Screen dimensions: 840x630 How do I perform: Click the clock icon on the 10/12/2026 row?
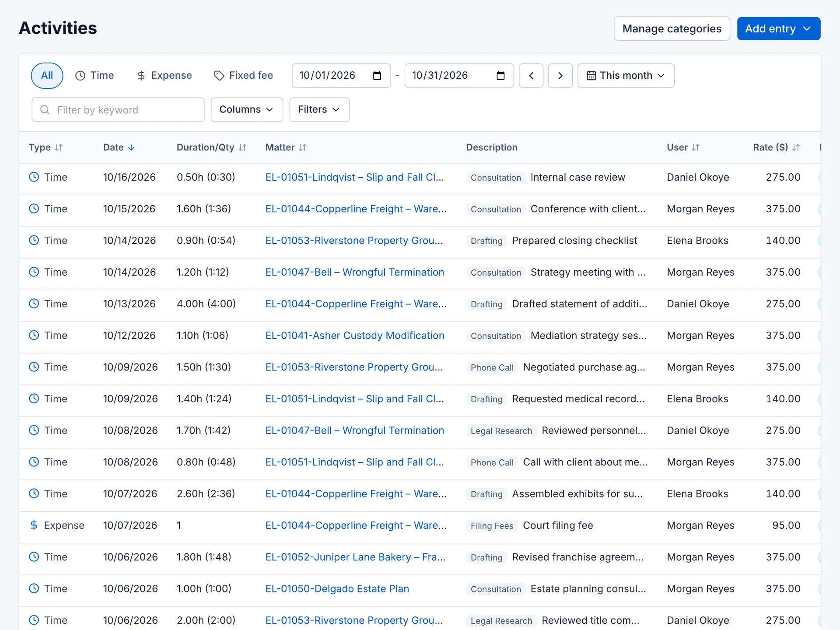[x=34, y=335]
